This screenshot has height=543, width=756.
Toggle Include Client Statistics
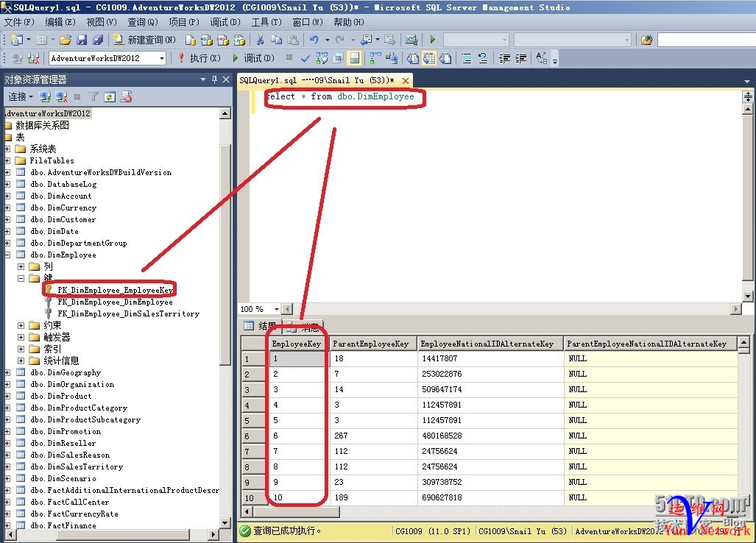pyautogui.click(x=391, y=58)
